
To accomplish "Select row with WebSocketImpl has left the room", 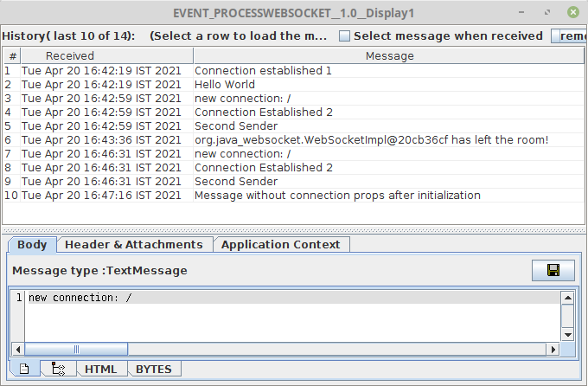I will [294, 140].
